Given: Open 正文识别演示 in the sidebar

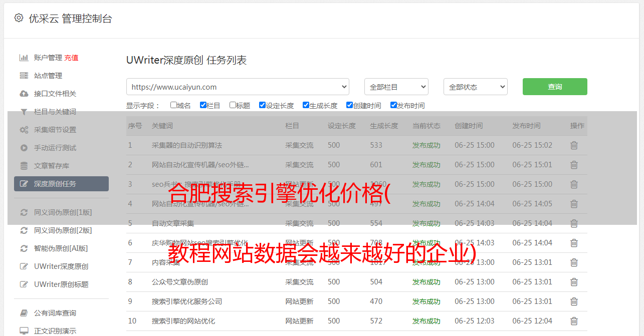Looking at the screenshot, I should (55, 331).
